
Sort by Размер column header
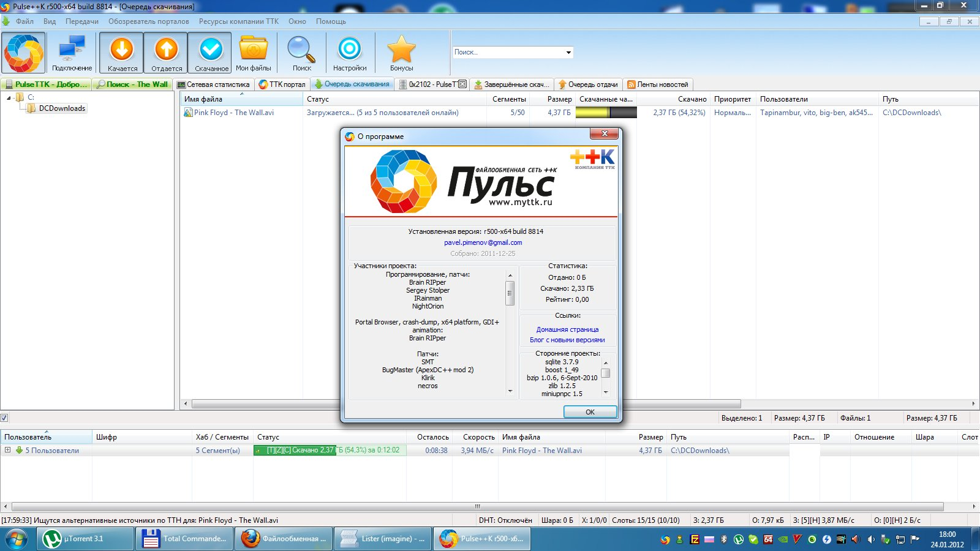pos(553,99)
